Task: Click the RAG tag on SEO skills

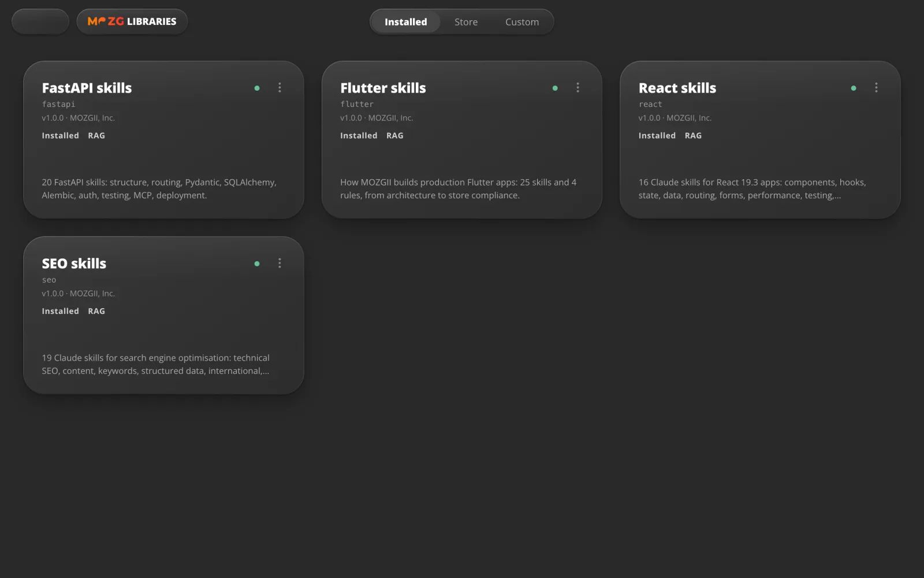Action: click(96, 311)
